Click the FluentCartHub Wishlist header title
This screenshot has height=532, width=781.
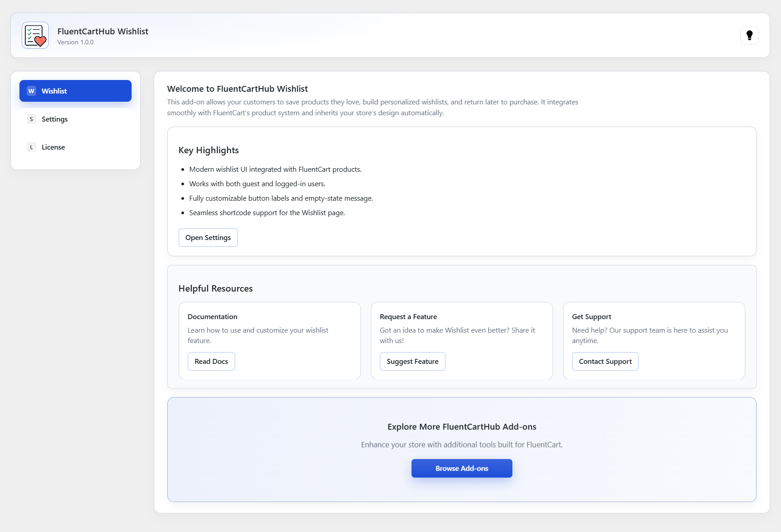click(x=103, y=31)
